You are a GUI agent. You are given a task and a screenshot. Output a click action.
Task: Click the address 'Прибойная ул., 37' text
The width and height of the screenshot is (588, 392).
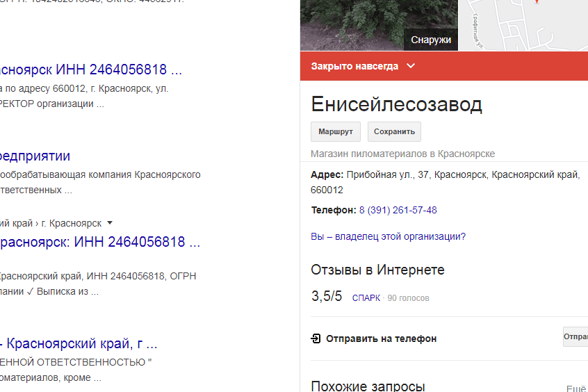pyautogui.click(x=388, y=175)
